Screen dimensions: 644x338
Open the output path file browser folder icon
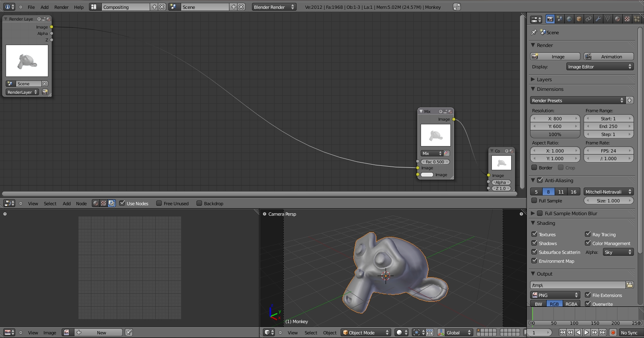click(630, 285)
